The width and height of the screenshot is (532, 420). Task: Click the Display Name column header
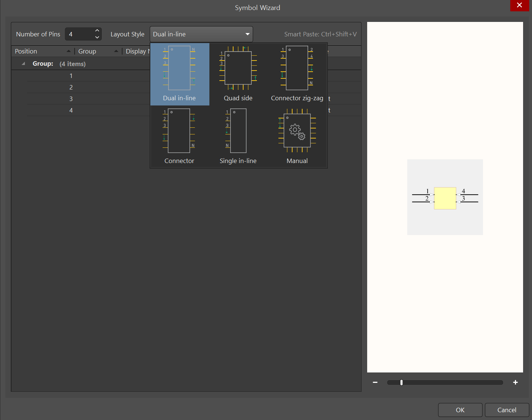(x=137, y=51)
